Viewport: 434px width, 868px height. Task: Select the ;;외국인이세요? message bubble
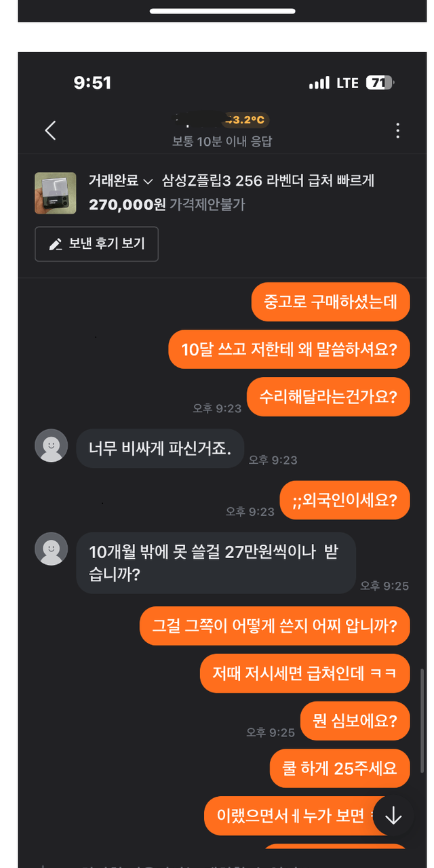tap(345, 500)
